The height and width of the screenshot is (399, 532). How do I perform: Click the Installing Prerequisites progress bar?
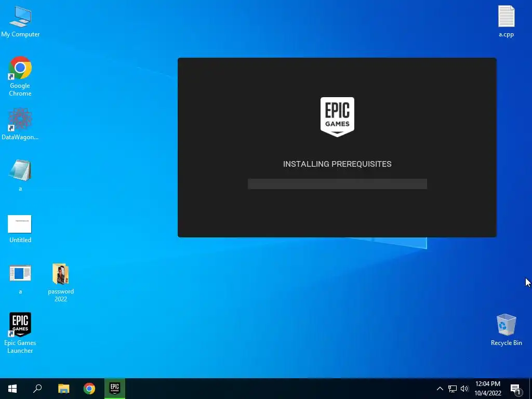pyautogui.click(x=337, y=184)
